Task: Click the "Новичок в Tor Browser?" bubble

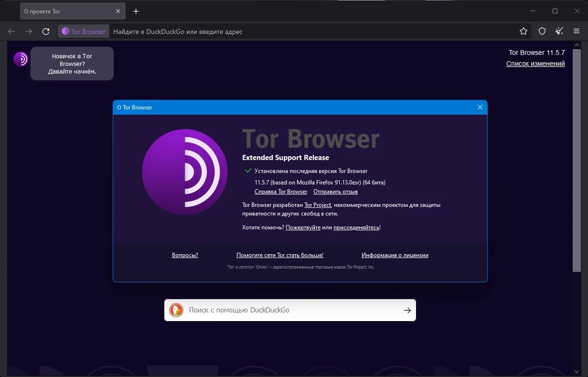Action: 72,64
